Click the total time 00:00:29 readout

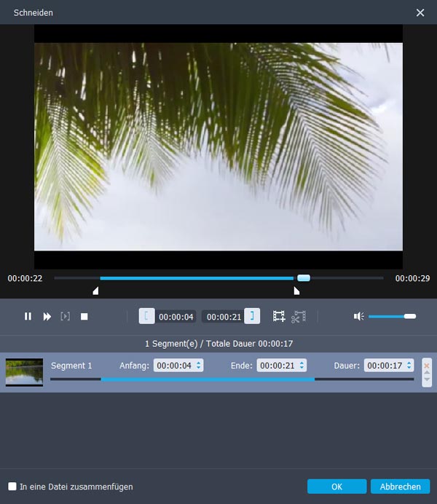click(412, 278)
